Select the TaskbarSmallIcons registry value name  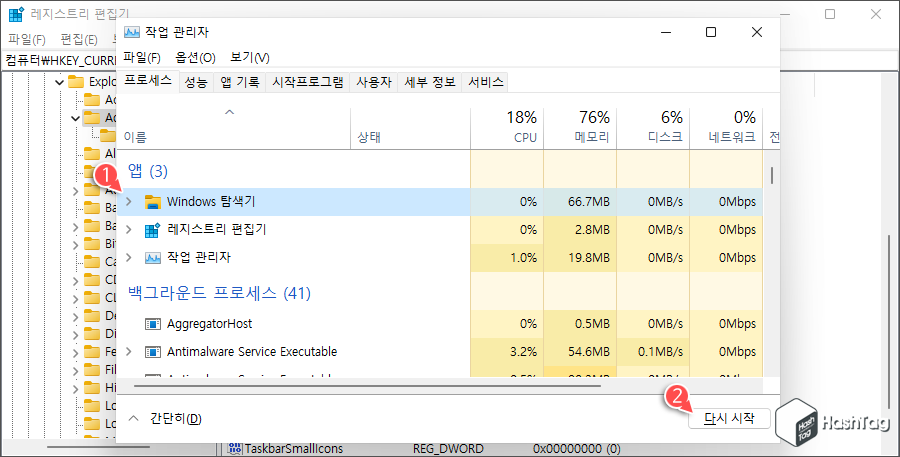(x=294, y=448)
